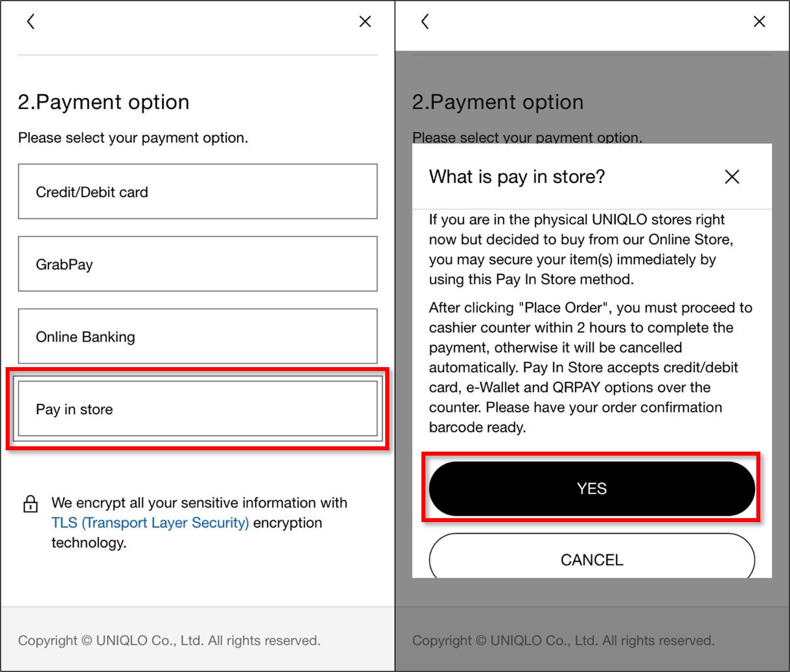Screen dimensions: 790x672
Task: Click dimmed copyright footer on right screen
Action: [x=563, y=640]
